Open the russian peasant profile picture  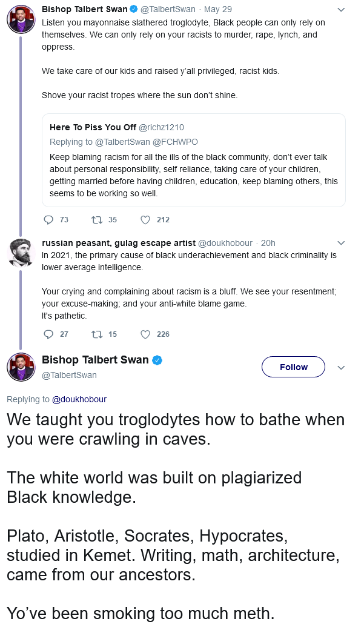pos(20,253)
